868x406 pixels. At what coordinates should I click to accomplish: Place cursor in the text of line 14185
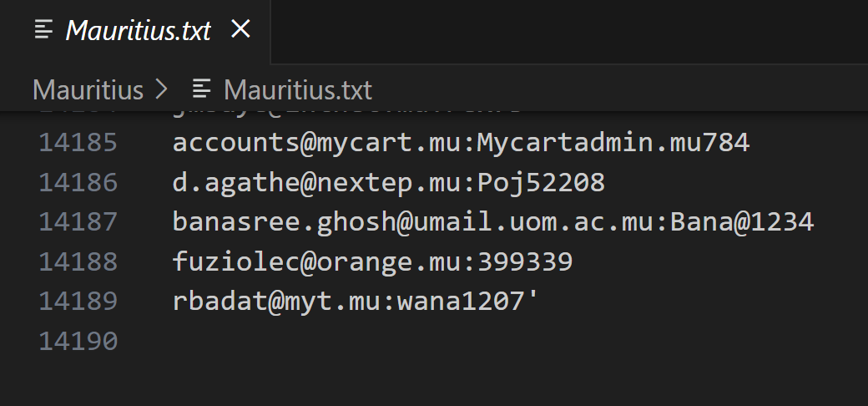(x=461, y=143)
